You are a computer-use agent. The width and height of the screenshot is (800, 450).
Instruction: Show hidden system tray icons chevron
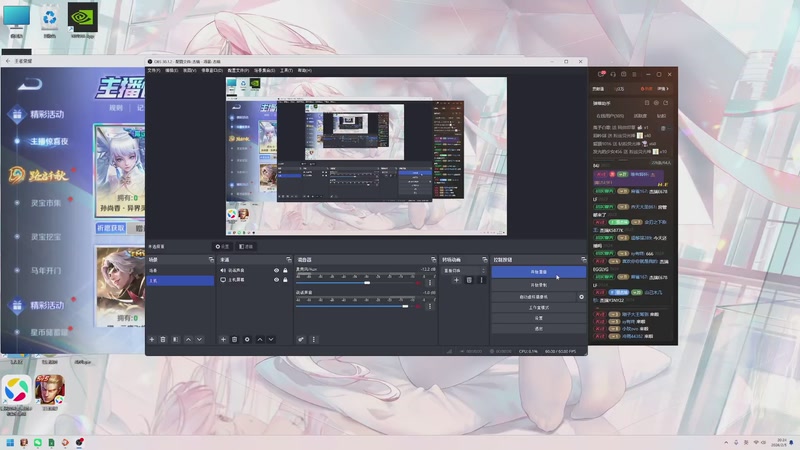pyautogui.click(x=726, y=442)
